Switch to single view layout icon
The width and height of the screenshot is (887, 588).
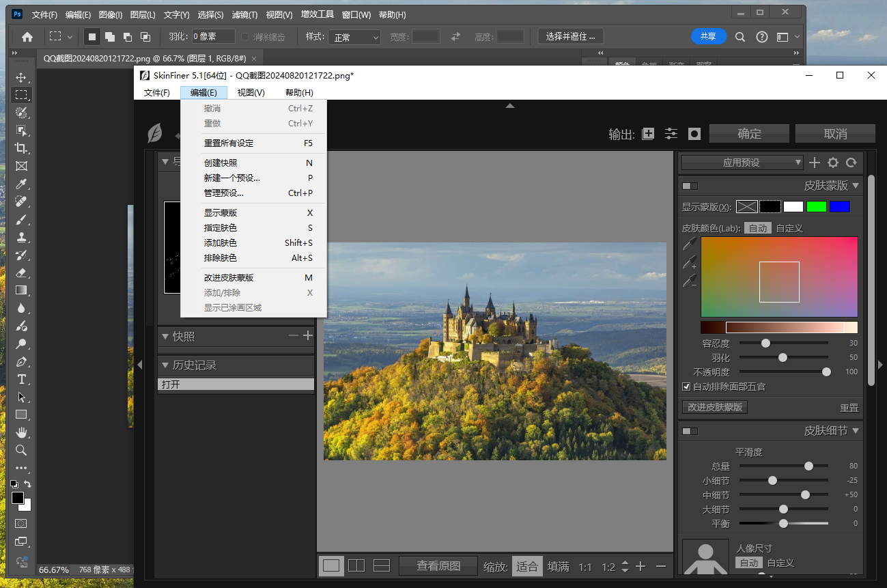coord(331,565)
